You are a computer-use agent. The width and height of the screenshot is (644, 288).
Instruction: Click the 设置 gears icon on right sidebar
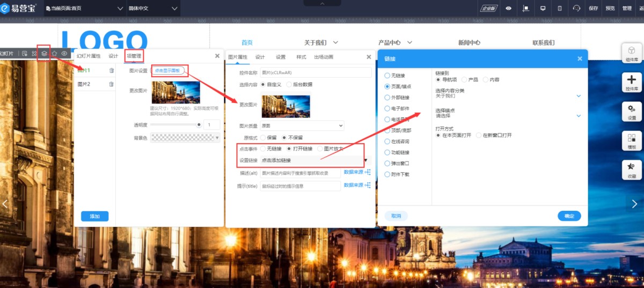coord(632,112)
